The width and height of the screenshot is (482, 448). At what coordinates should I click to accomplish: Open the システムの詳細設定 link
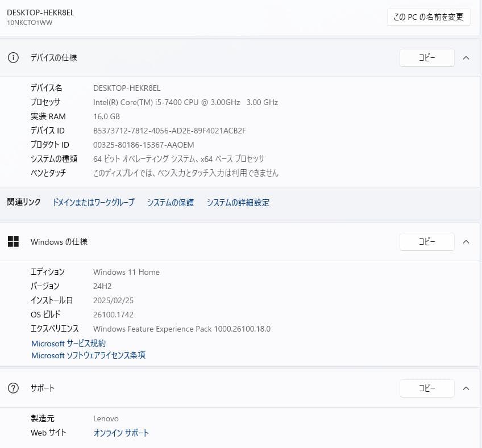tap(238, 202)
